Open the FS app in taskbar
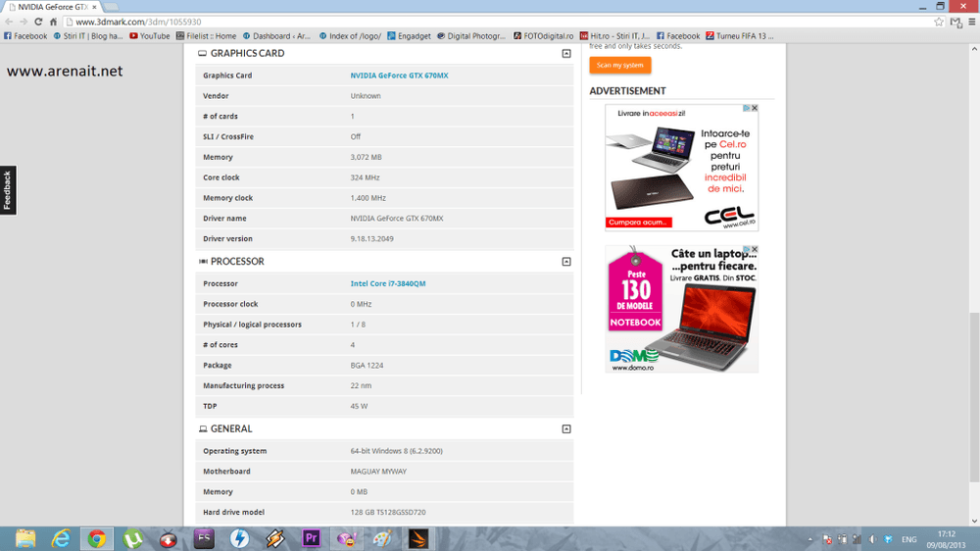 tap(204, 538)
